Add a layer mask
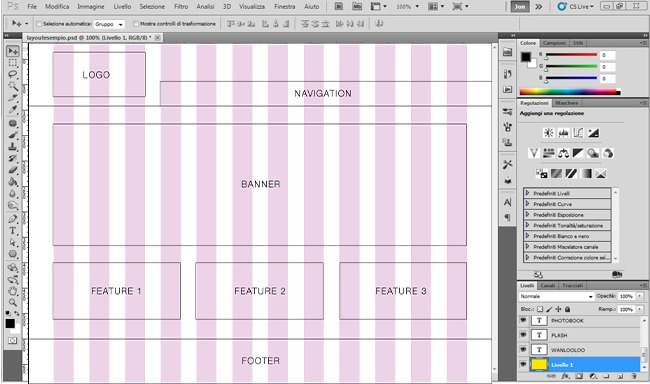Image resolution: width=650 pixels, height=384 pixels. [x=579, y=376]
